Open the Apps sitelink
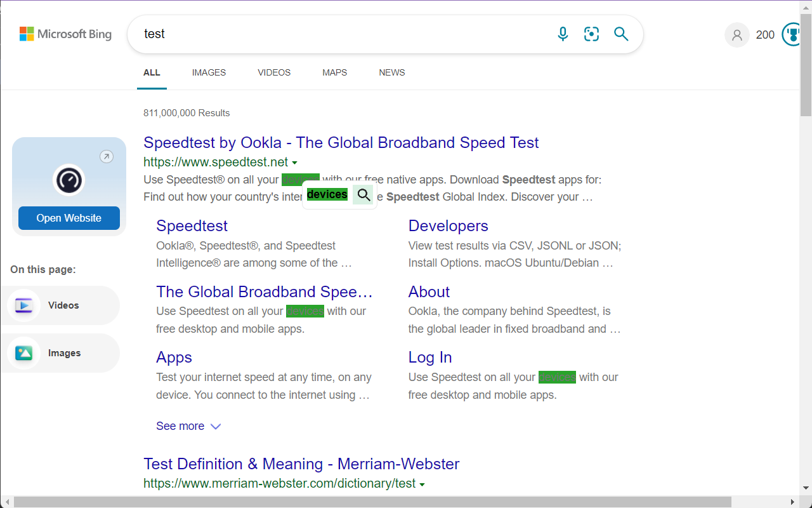 (174, 357)
